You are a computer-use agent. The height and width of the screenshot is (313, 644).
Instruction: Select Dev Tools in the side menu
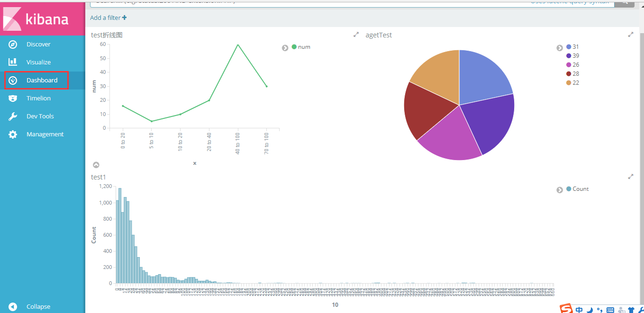pos(40,116)
